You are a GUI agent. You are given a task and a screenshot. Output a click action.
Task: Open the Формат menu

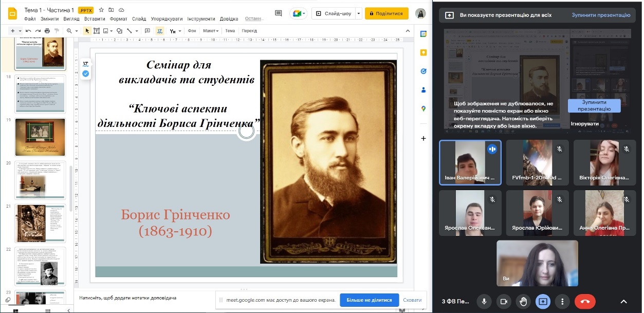point(118,19)
